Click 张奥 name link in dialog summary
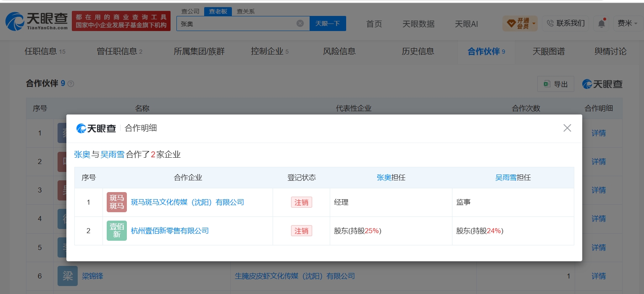 coord(82,154)
